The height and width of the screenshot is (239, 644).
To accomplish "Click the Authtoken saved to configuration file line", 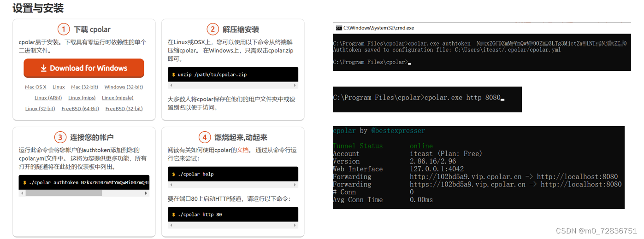I will tap(447, 50).
